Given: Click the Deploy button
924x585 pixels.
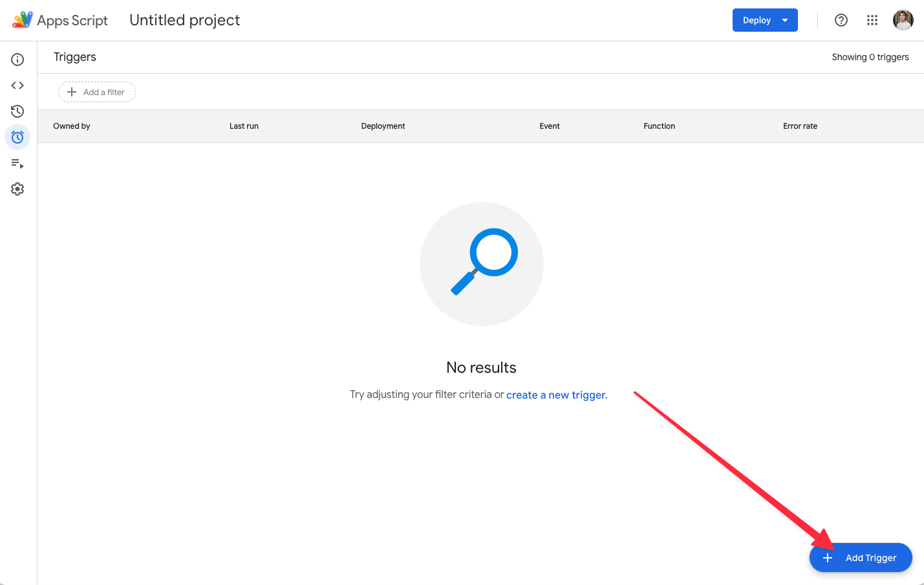Looking at the screenshot, I should 757,20.
